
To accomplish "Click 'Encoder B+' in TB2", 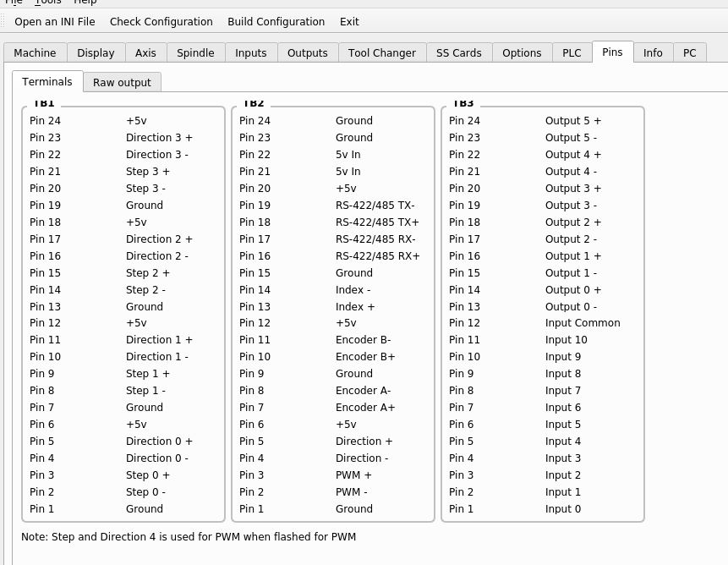I will (x=365, y=357).
